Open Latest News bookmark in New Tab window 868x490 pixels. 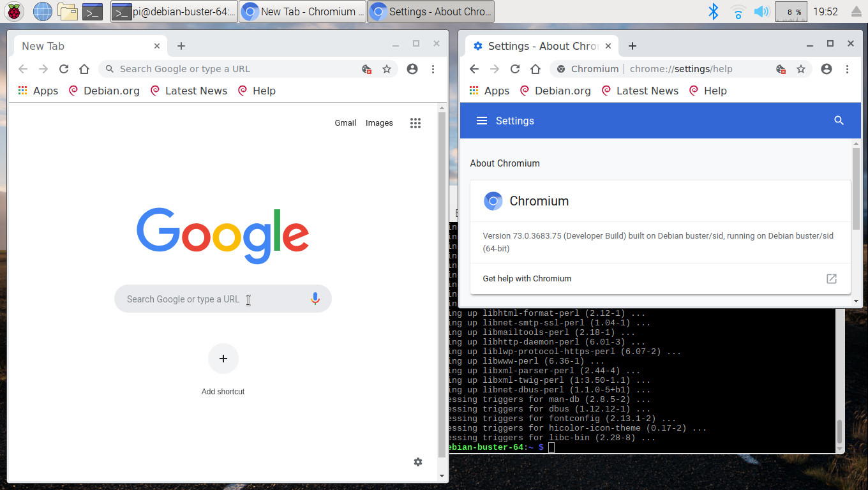tap(189, 91)
